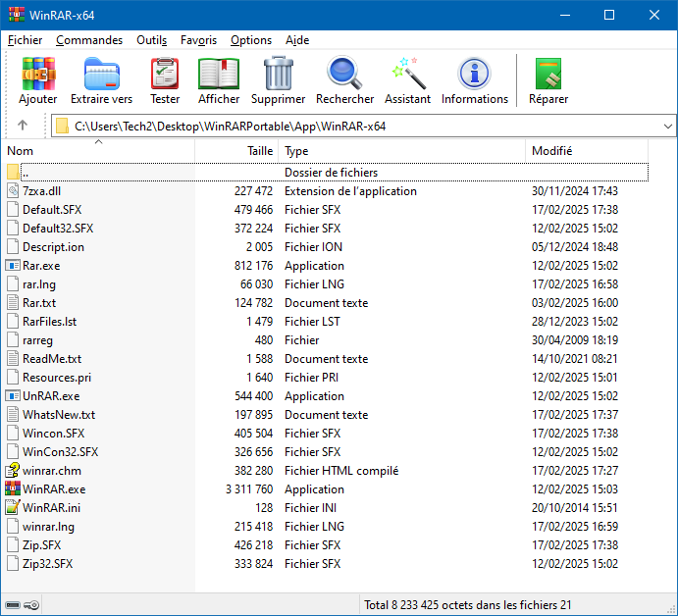
Task: Click the 7zxa.dll file icon
Action: coord(13,191)
